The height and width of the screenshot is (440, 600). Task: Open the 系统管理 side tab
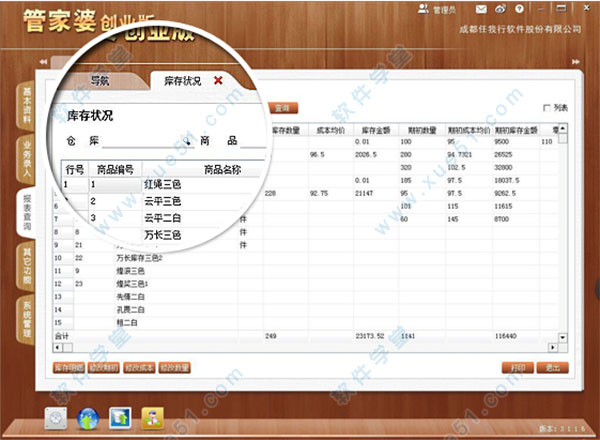pyautogui.click(x=27, y=319)
